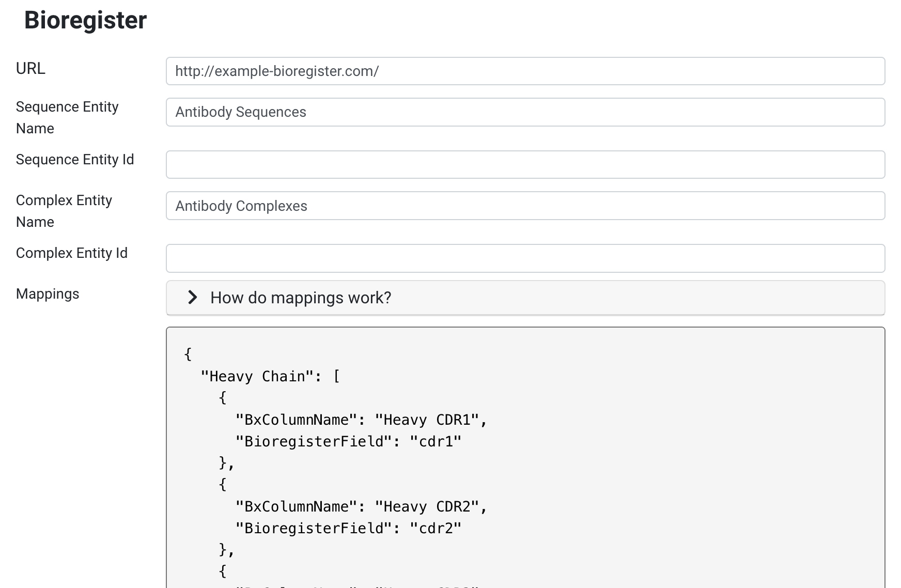Expand the How do mappings work section
This screenshot has height=588, width=901.
[x=300, y=298]
